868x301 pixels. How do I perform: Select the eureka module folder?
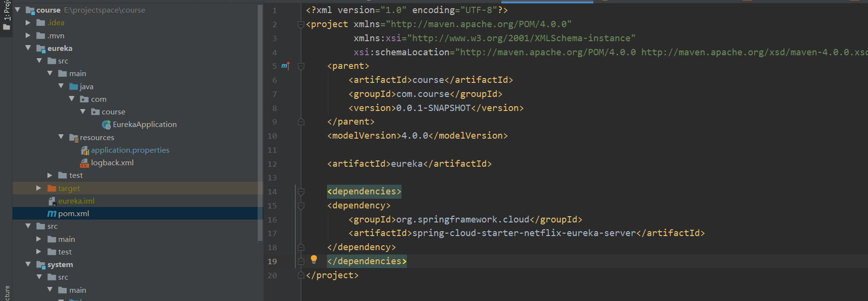tap(60, 48)
